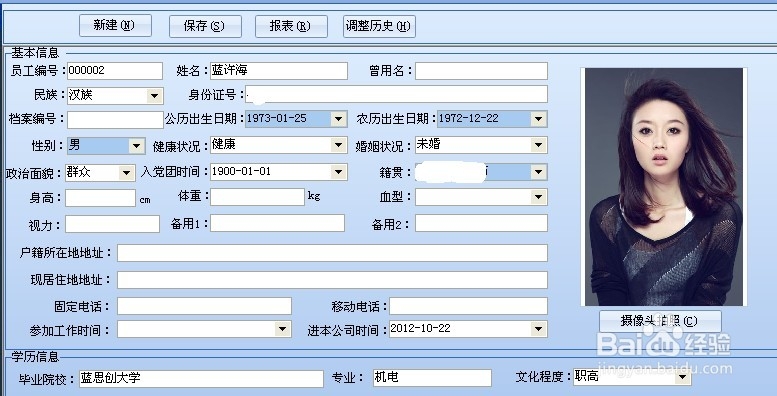Edit the 专业 field showing 机电
Image resolution: width=777 pixels, height=396 pixels.
point(432,378)
